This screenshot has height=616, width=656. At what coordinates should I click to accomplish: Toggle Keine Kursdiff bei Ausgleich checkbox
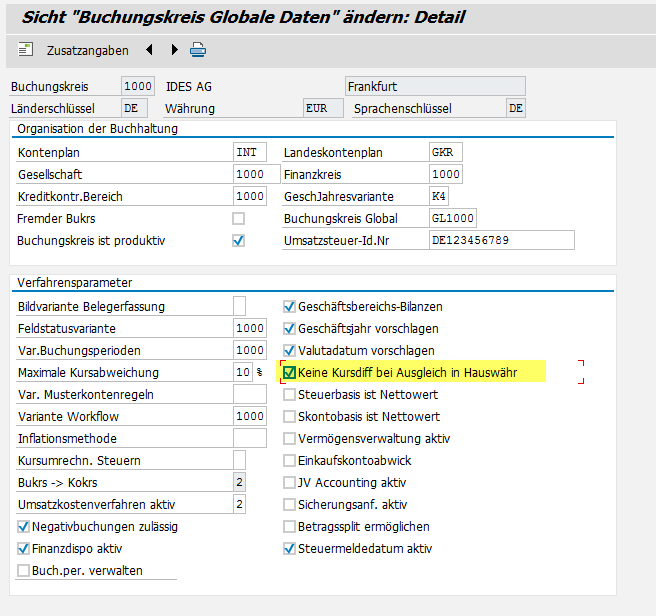point(290,373)
